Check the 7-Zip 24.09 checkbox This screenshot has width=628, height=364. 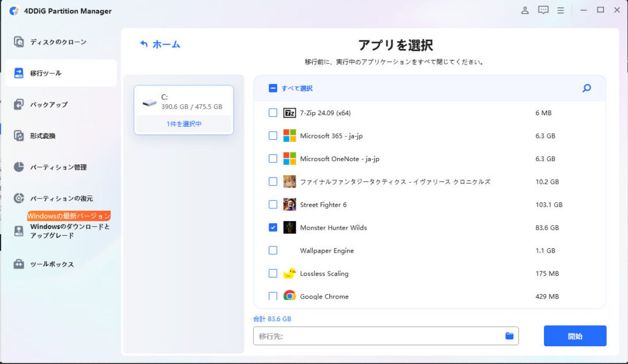click(272, 113)
